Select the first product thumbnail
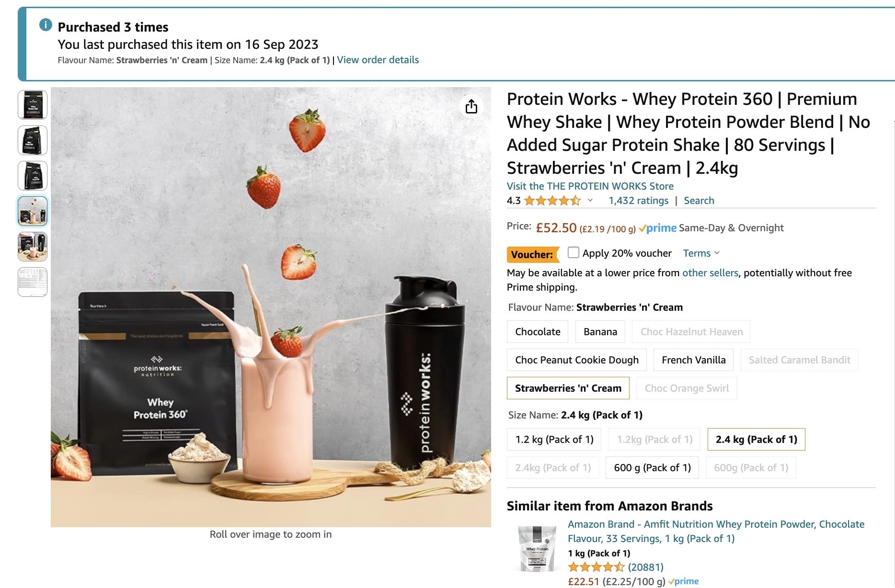The width and height of the screenshot is (895, 588). pos(33,105)
